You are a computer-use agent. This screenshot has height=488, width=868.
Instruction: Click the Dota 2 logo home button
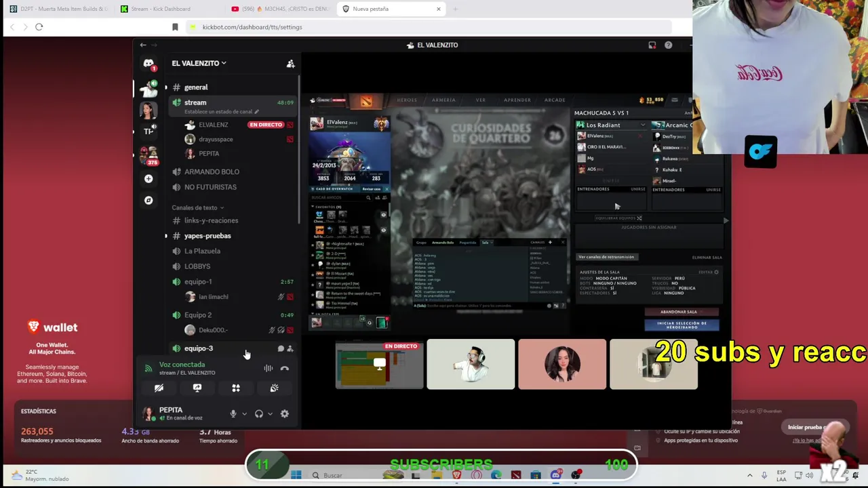point(366,101)
